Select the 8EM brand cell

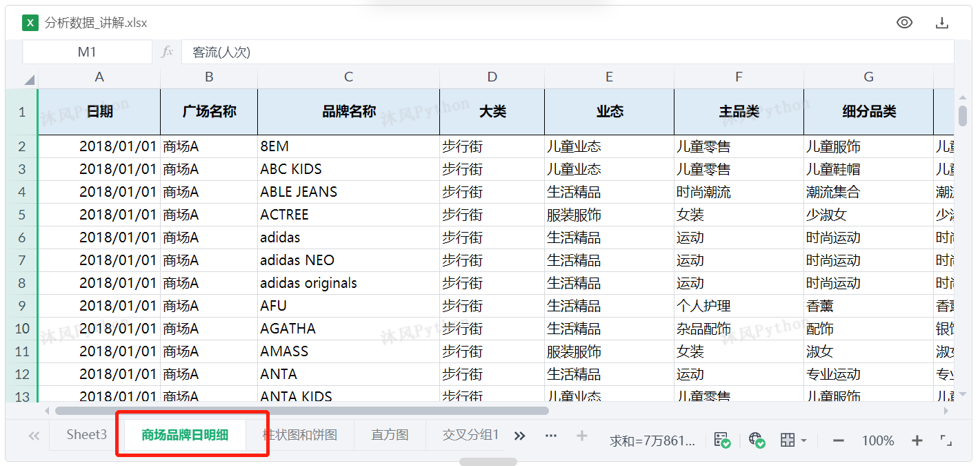(x=348, y=146)
